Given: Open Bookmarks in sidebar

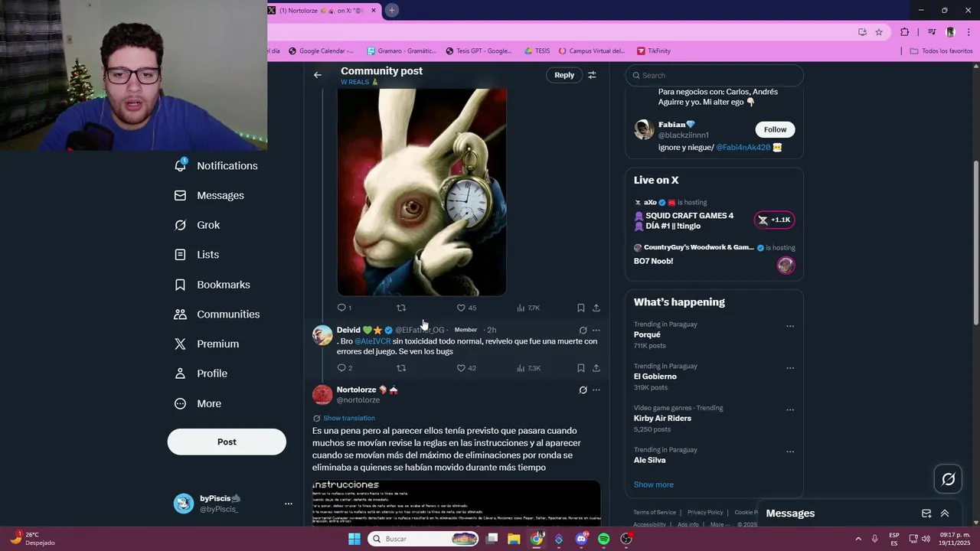Looking at the screenshot, I should click(x=212, y=285).
